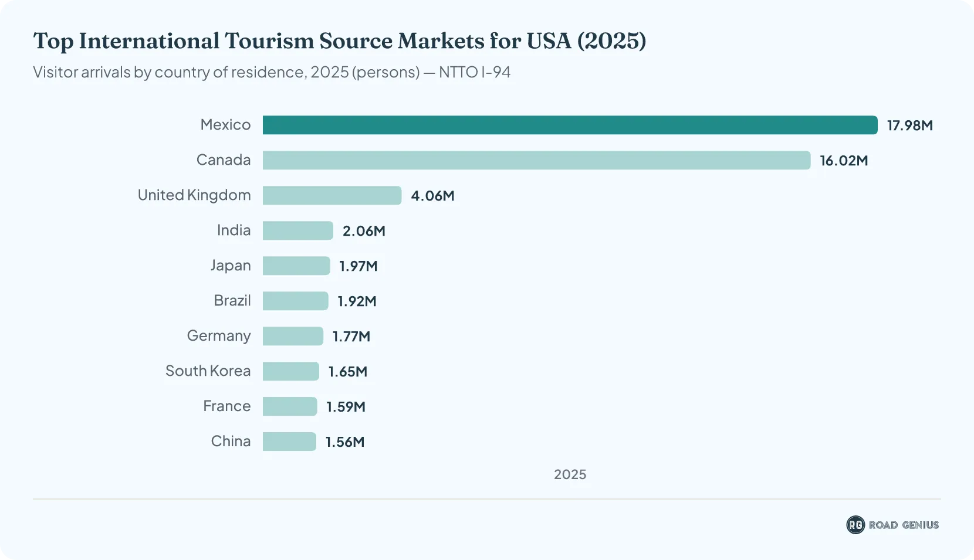Click the 1.77M value label
This screenshot has width=974, height=560.
point(351,337)
